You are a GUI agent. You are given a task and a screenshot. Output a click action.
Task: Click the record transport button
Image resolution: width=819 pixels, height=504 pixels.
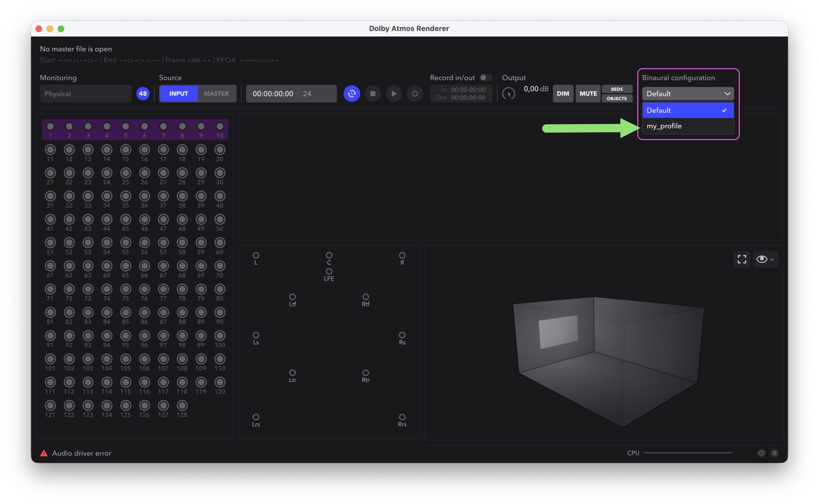coord(415,94)
